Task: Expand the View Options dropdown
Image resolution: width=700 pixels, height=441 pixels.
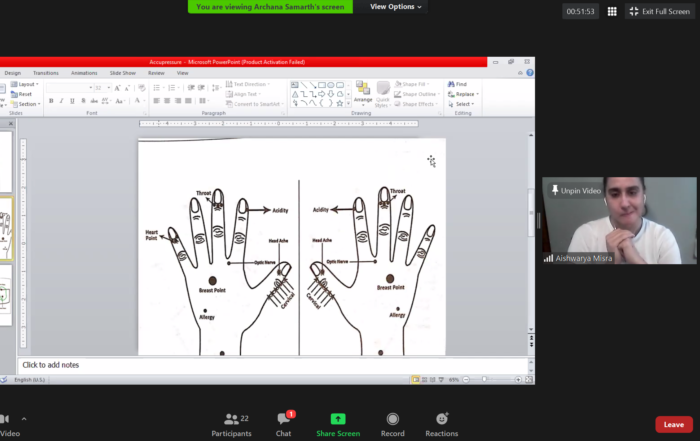Action: tap(395, 7)
